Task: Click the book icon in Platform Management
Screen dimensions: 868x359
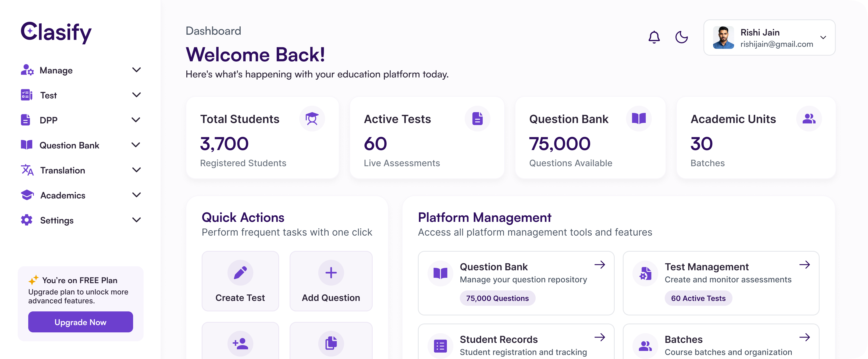Action: point(440,273)
